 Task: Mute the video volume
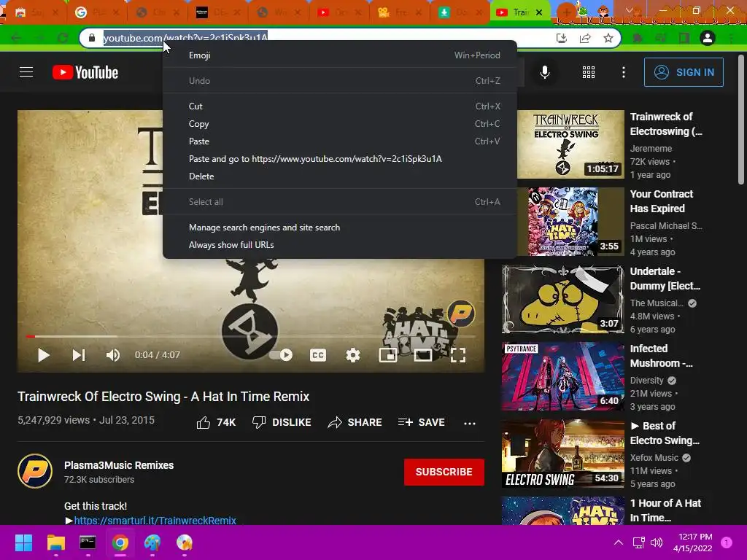pyautogui.click(x=113, y=355)
